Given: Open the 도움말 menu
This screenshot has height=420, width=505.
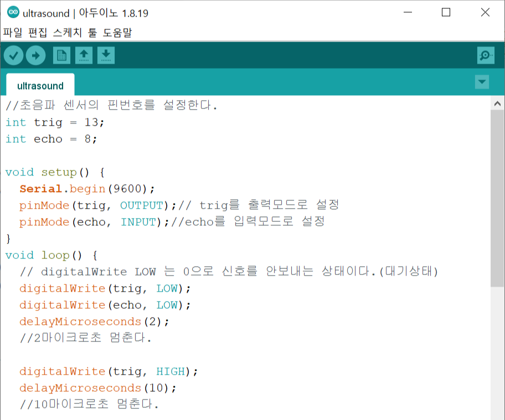Looking at the screenshot, I should click(x=117, y=33).
